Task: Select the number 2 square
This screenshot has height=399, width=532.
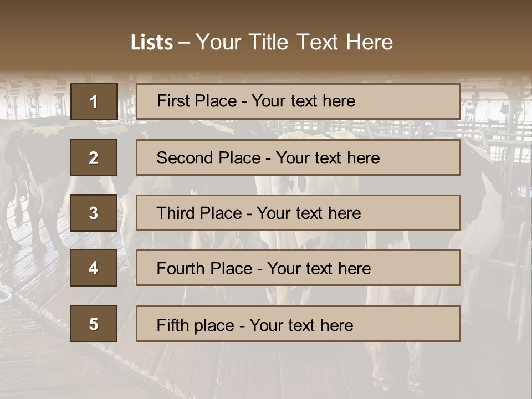Action: click(94, 157)
